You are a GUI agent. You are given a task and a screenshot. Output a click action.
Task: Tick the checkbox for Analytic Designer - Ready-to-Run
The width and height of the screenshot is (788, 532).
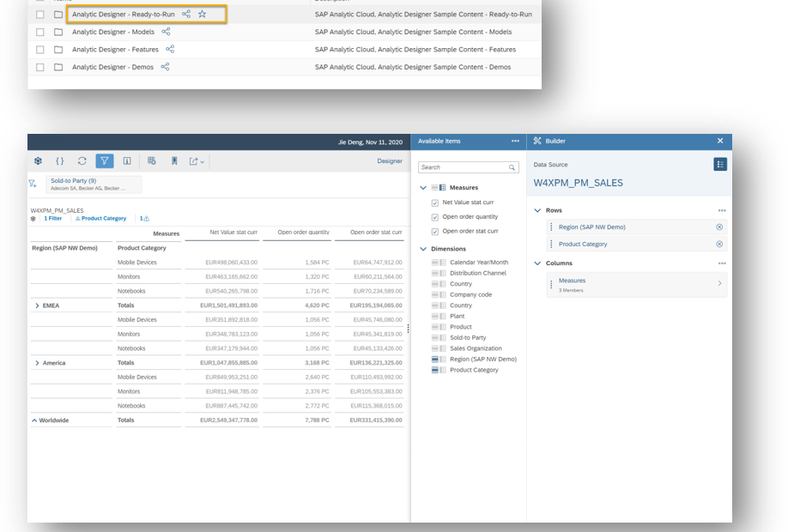coord(40,15)
